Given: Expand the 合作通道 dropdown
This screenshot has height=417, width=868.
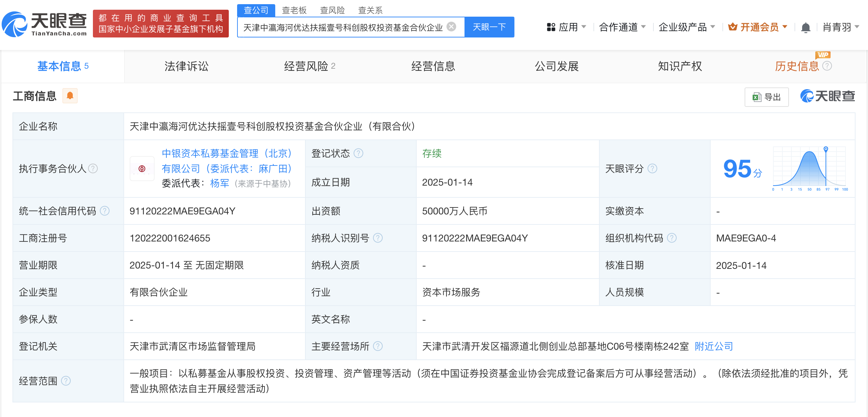Looking at the screenshot, I should 643,27.
